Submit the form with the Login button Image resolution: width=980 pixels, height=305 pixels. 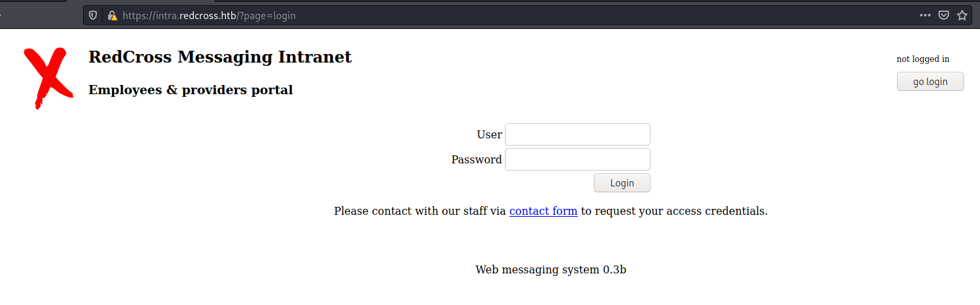pyautogui.click(x=622, y=183)
